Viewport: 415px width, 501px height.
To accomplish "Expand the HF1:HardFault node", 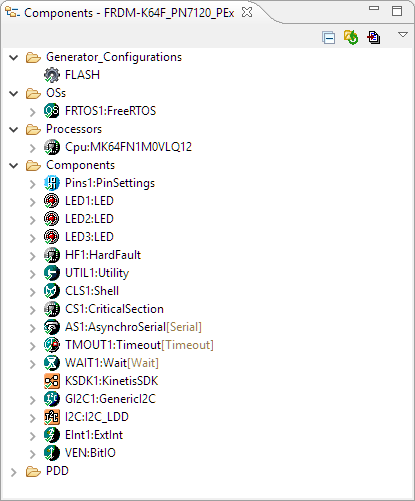I will (x=32, y=256).
